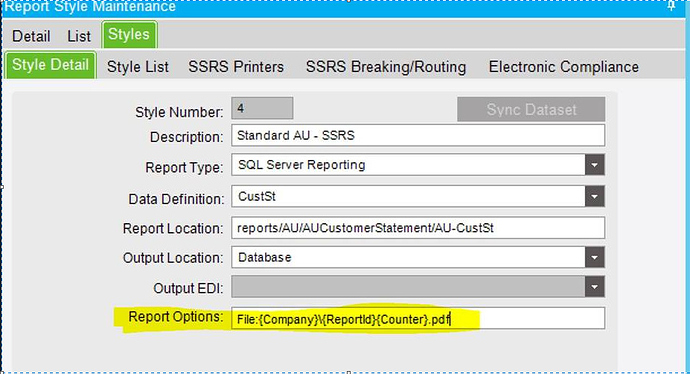Go to SSRS Breaking/Routing tab

coord(386,67)
